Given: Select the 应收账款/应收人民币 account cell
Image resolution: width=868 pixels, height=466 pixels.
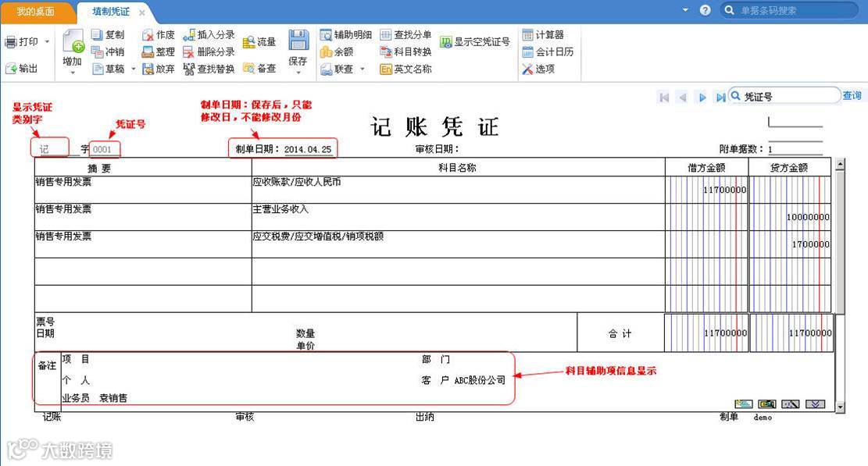Looking at the screenshot, I should pos(459,190).
